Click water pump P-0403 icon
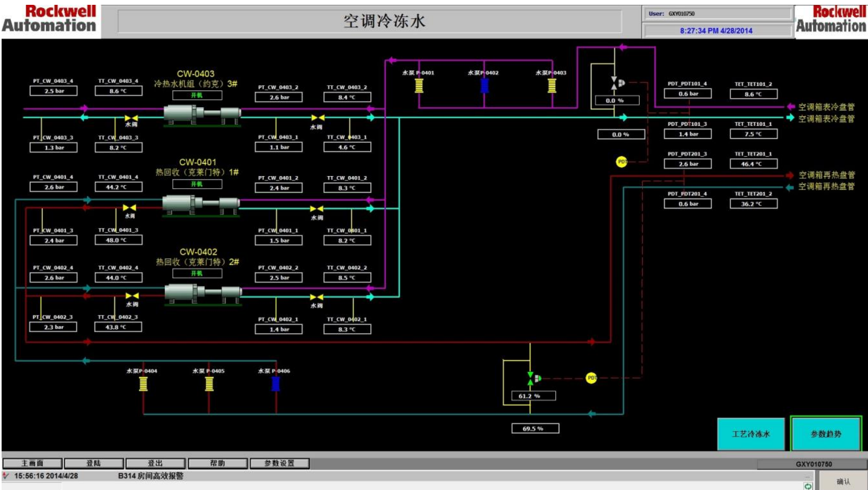868x490 pixels. click(552, 86)
